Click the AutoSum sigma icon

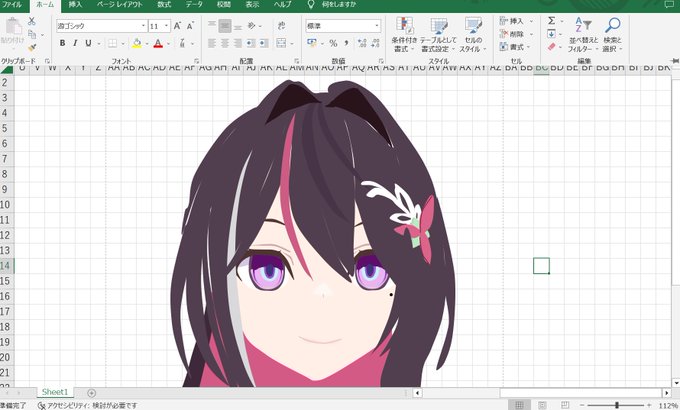[x=551, y=21]
